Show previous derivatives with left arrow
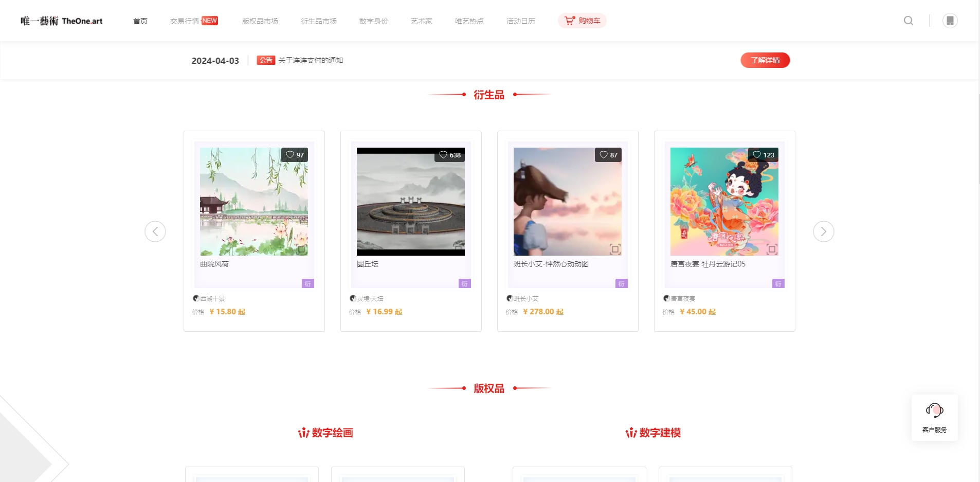 click(x=155, y=231)
